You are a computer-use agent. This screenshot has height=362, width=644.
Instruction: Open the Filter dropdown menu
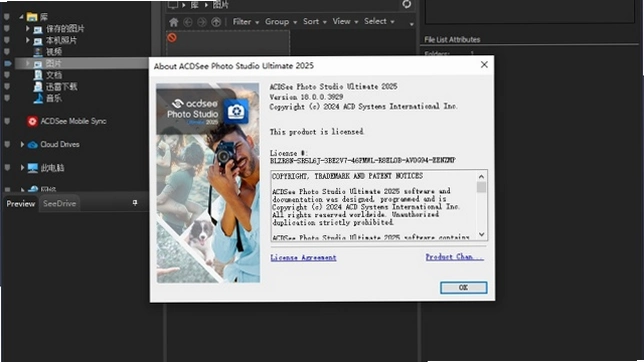point(246,22)
